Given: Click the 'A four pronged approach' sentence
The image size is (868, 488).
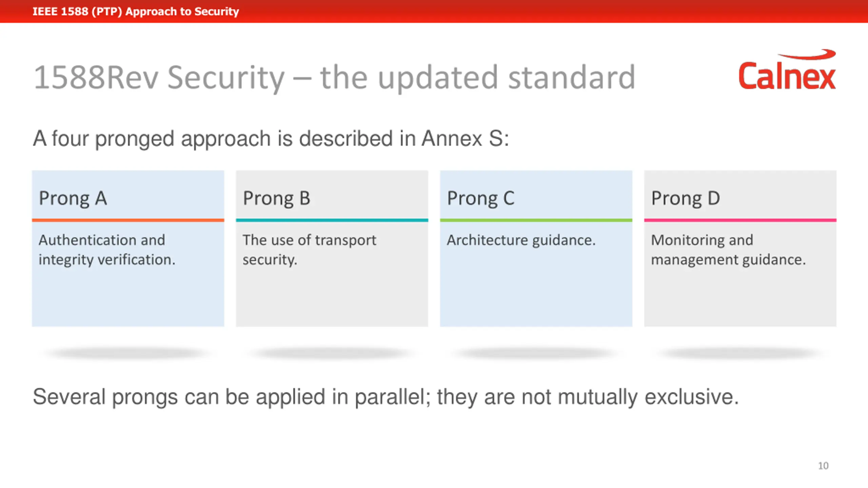Looking at the screenshot, I should coord(271,139).
